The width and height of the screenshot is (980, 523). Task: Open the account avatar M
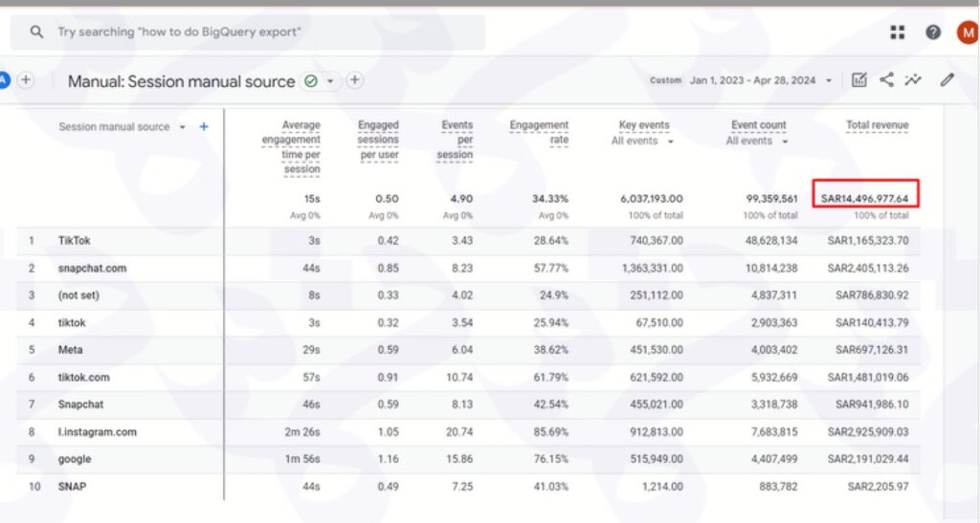pyautogui.click(x=969, y=32)
